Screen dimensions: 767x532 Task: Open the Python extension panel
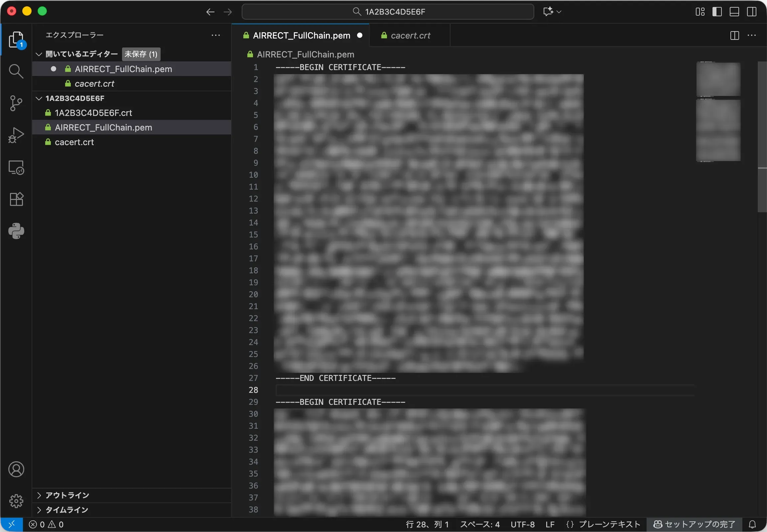[16, 231]
